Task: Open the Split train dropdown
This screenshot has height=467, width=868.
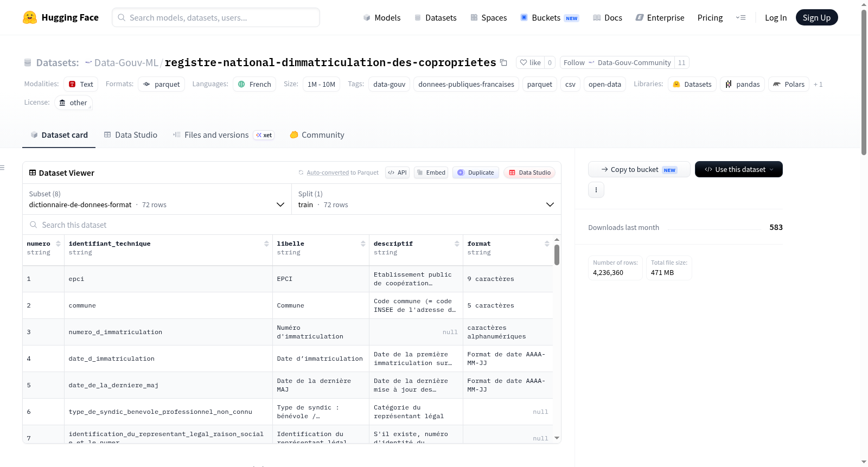Action: [426, 199]
